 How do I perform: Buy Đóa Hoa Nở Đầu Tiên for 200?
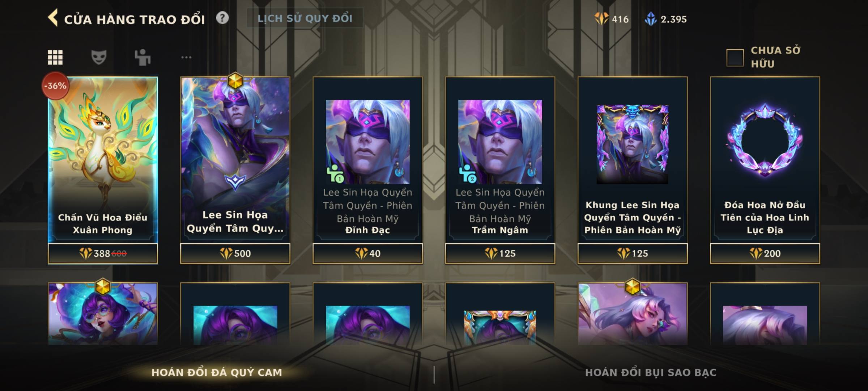[x=765, y=253]
